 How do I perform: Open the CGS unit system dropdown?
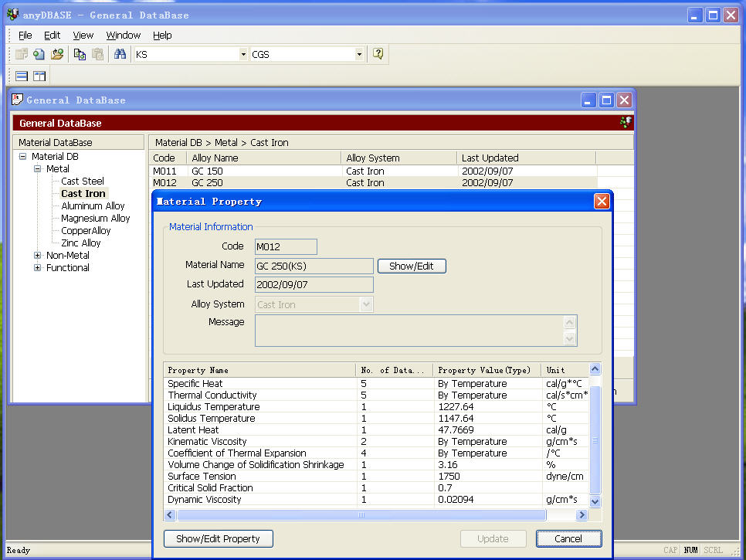pyautogui.click(x=359, y=54)
